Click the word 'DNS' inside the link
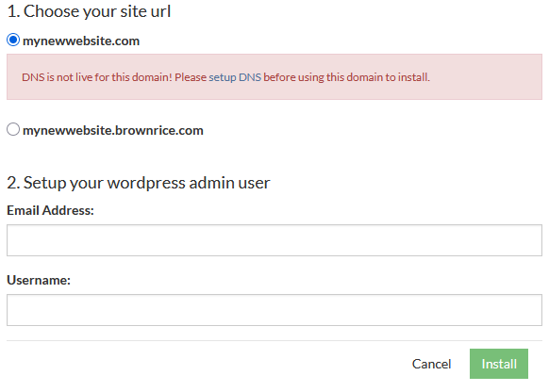This screenshot has height=392, width=549. 250,77
